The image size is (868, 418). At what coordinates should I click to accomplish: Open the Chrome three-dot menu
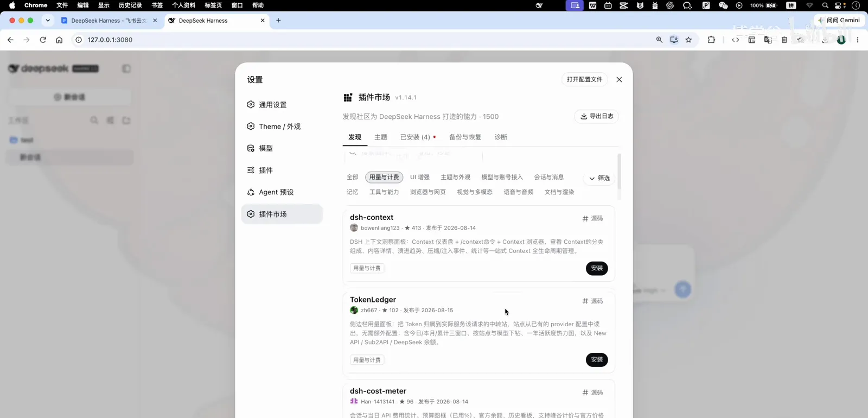click(x=858, y=40)
